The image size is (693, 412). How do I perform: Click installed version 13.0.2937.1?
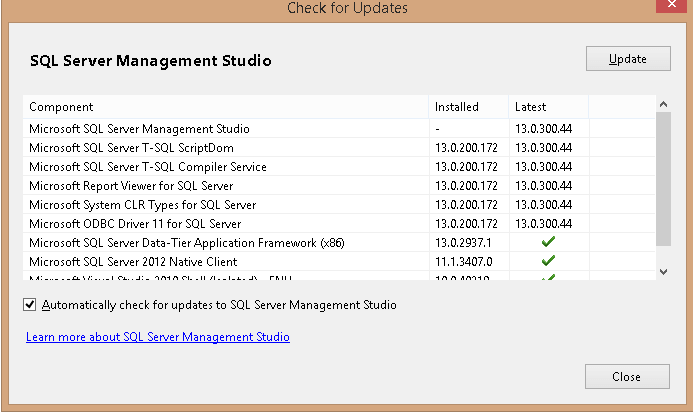[x=463, y=243]
